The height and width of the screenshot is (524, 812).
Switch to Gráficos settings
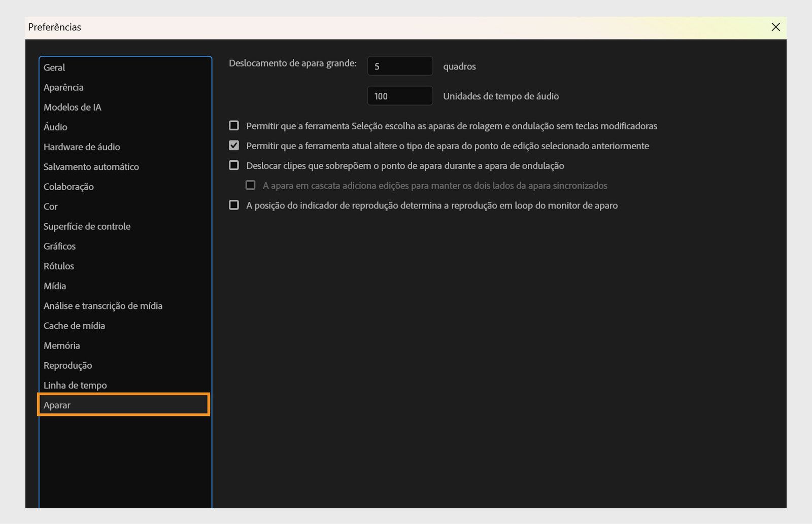pos(59,246)
